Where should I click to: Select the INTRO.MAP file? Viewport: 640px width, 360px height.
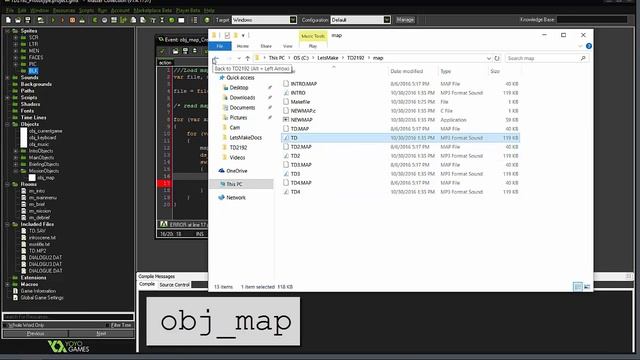[x=304, y=84]
